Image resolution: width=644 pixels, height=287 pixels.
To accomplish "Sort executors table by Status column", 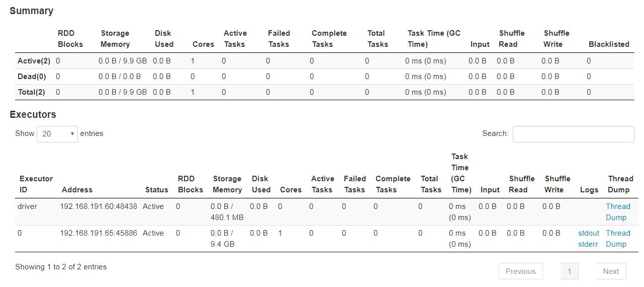I will pos(156,190).
